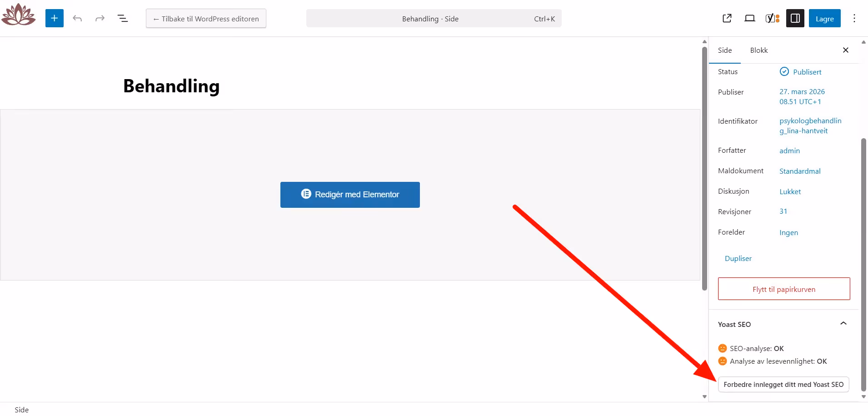Undo the last change
The image size is (868, 416).
[77, 18]
